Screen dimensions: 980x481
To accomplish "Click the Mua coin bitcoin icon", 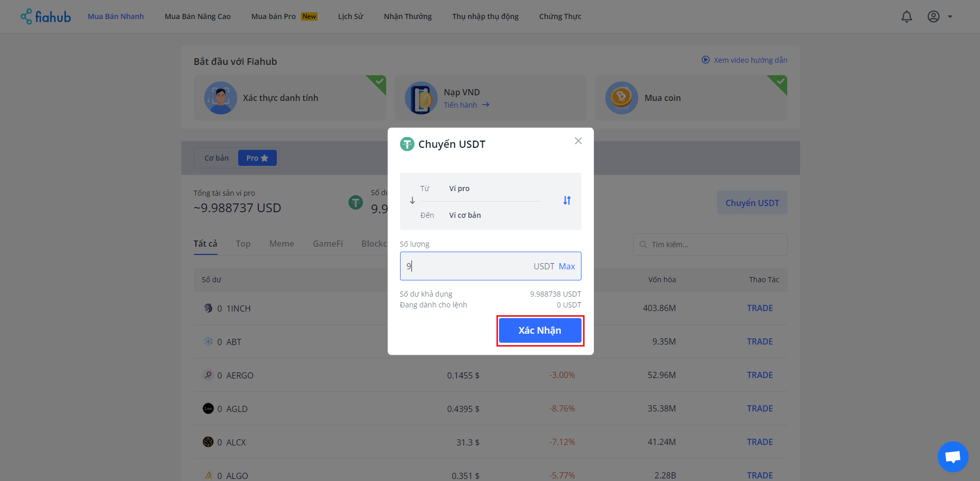I will pos(621,98).
